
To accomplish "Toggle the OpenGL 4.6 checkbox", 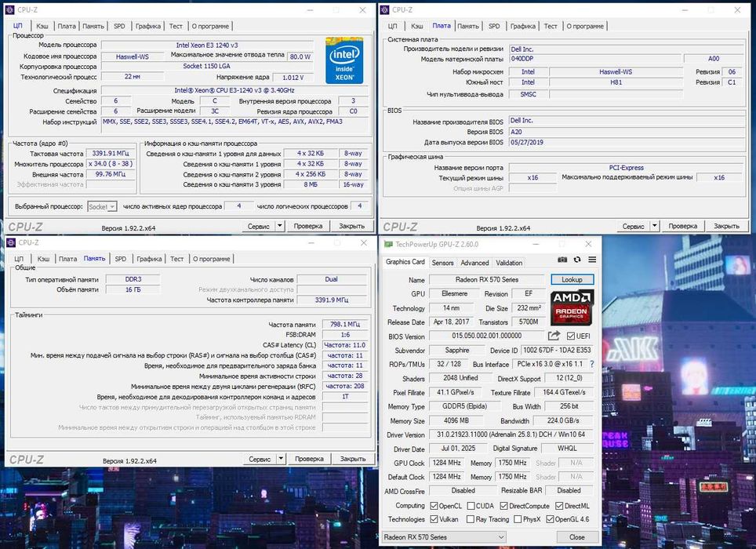I will pos(550,519).
